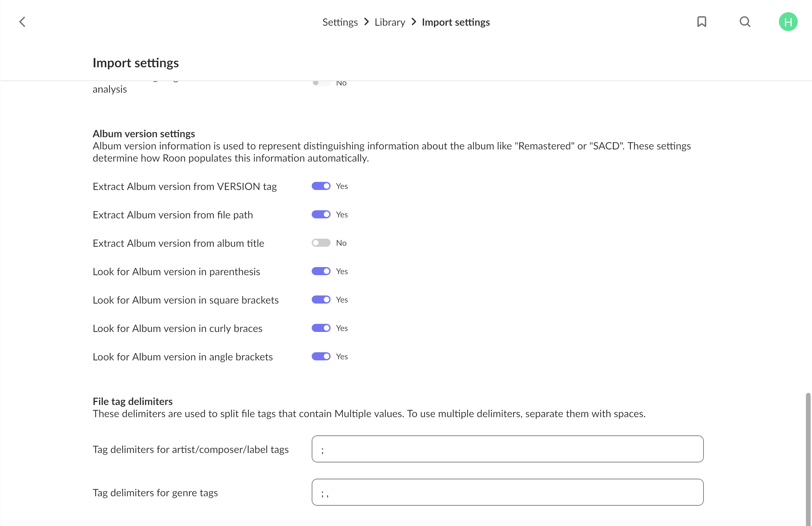Click Import settings breadcrumb item
812x526 pixels.
pos(456,22)
